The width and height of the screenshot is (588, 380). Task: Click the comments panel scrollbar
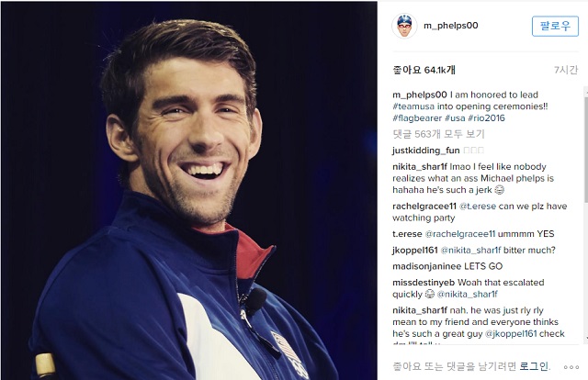click(x=586, y=215)
